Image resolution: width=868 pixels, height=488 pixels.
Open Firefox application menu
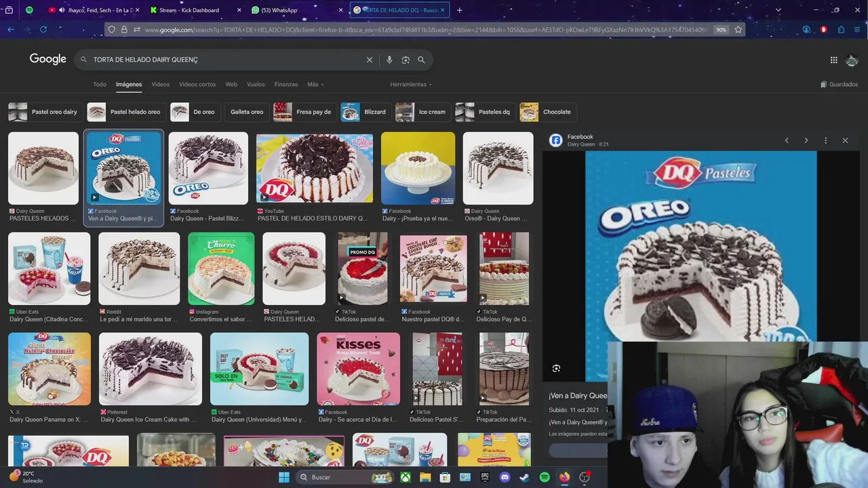pos(858,30)
